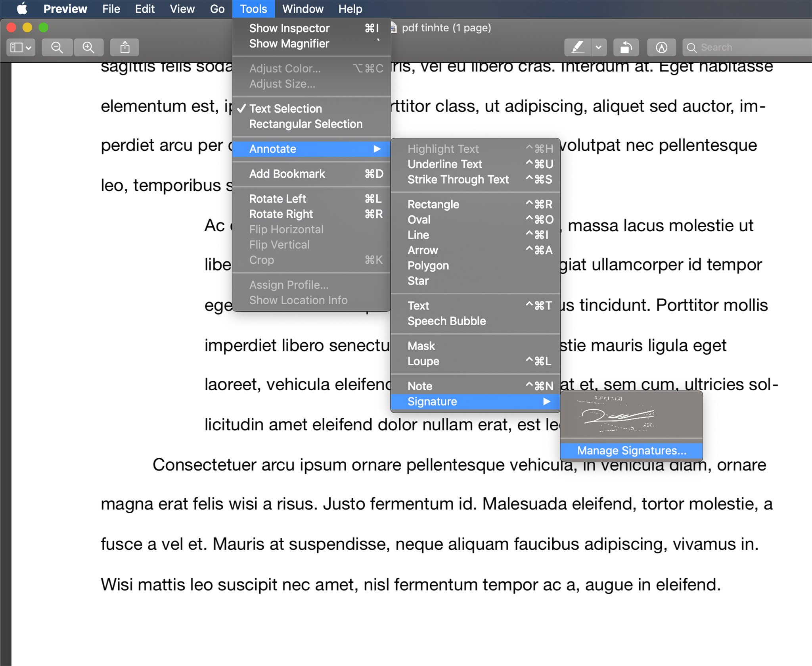Choose Mask annotation
812x666 pixels.
click(475, 346)
